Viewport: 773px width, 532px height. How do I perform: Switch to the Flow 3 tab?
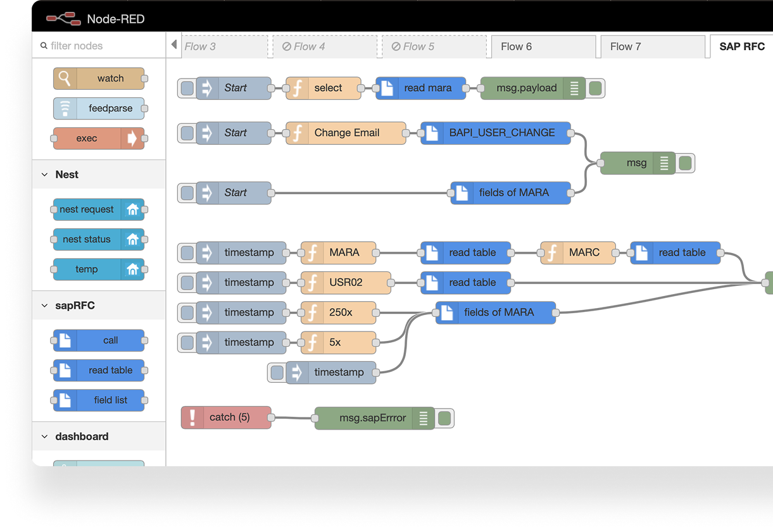pos(225,46)
